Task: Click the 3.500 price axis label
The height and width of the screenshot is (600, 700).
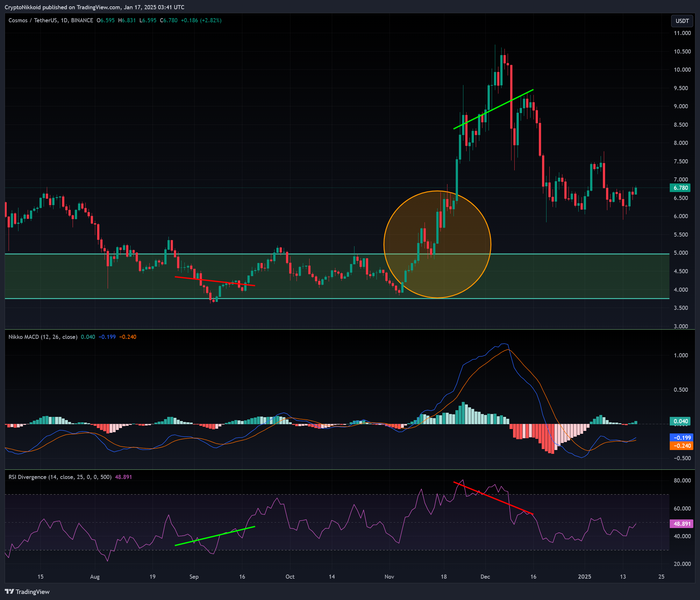Action: pos(681,308)
